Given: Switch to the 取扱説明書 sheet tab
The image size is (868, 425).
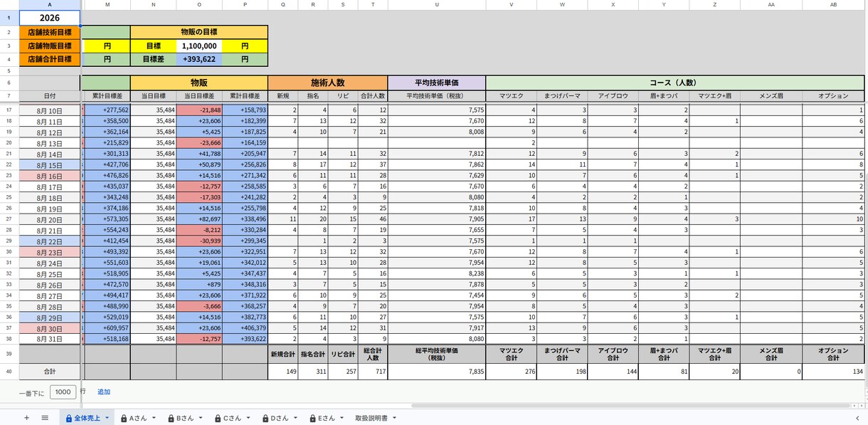Looking at the screenshot, I should pyautogui.click(x=375, y=418).
